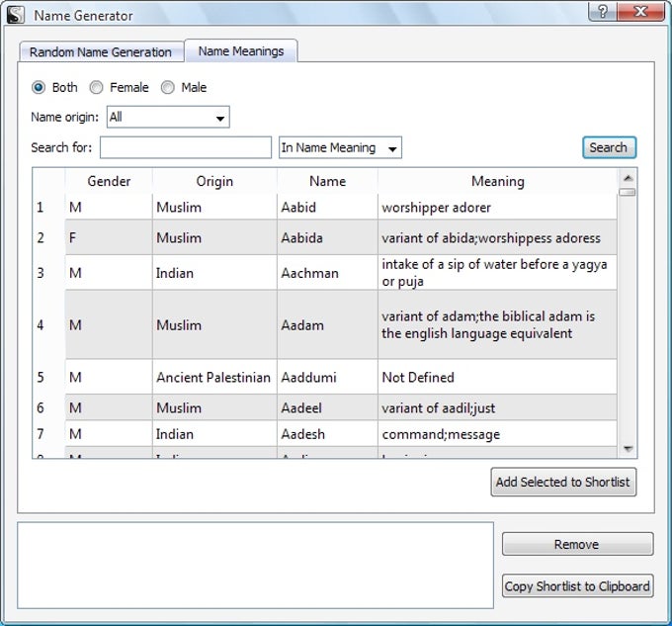Click the Remove button
The height and width of the screenshot is (626, 672).
point(577,544)
